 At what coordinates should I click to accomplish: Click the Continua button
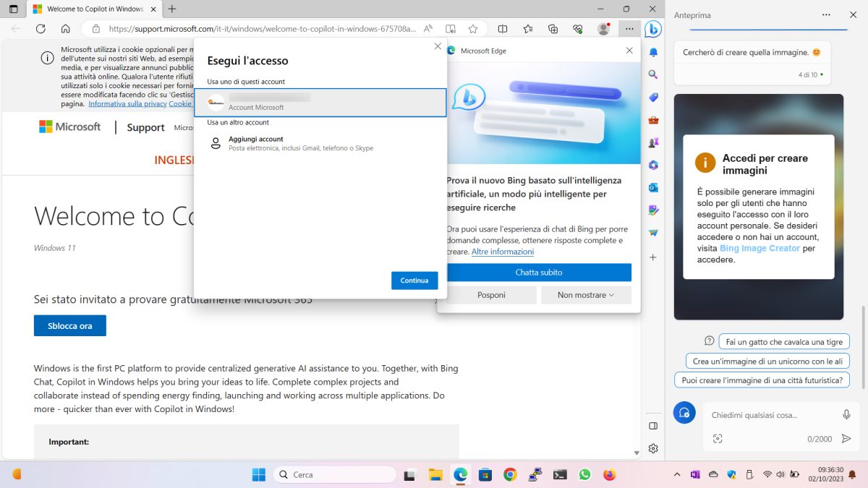click(414, 281)
